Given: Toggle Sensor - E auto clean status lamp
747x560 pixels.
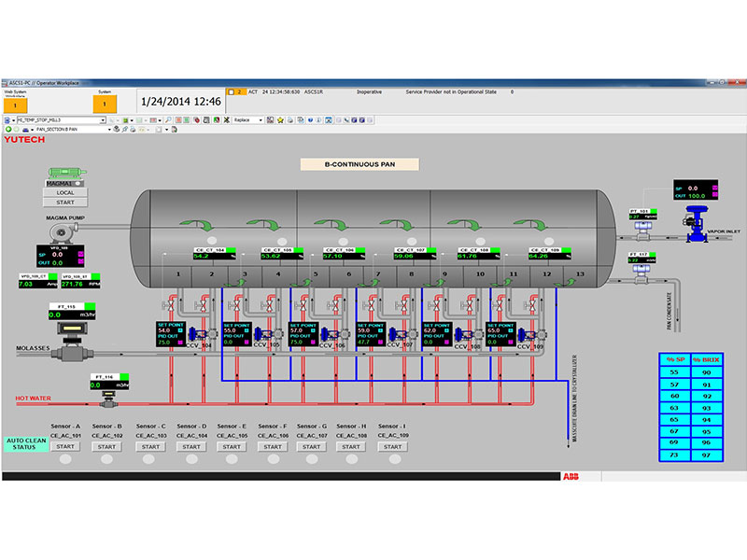Looking at the screenshot, I should click(x=232, y=459).
